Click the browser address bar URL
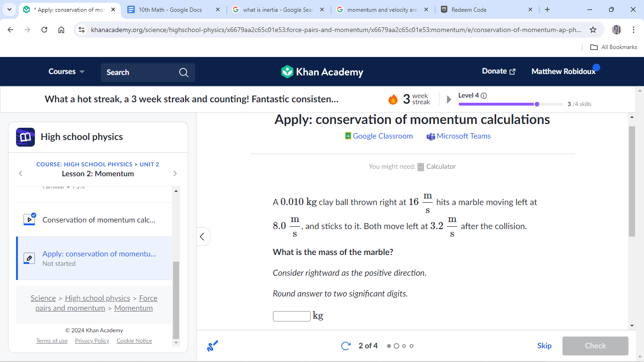 point(336,30)
